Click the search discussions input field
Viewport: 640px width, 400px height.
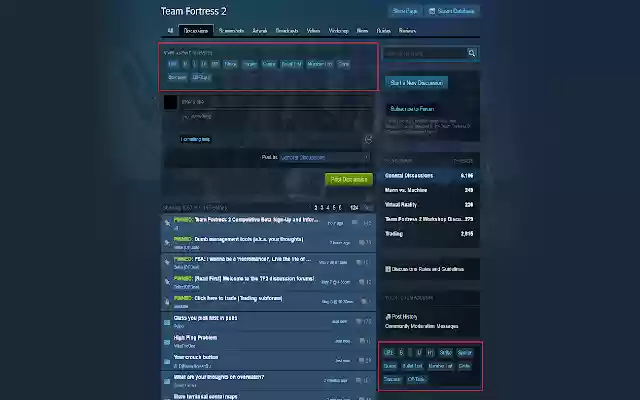coord(424,53)
